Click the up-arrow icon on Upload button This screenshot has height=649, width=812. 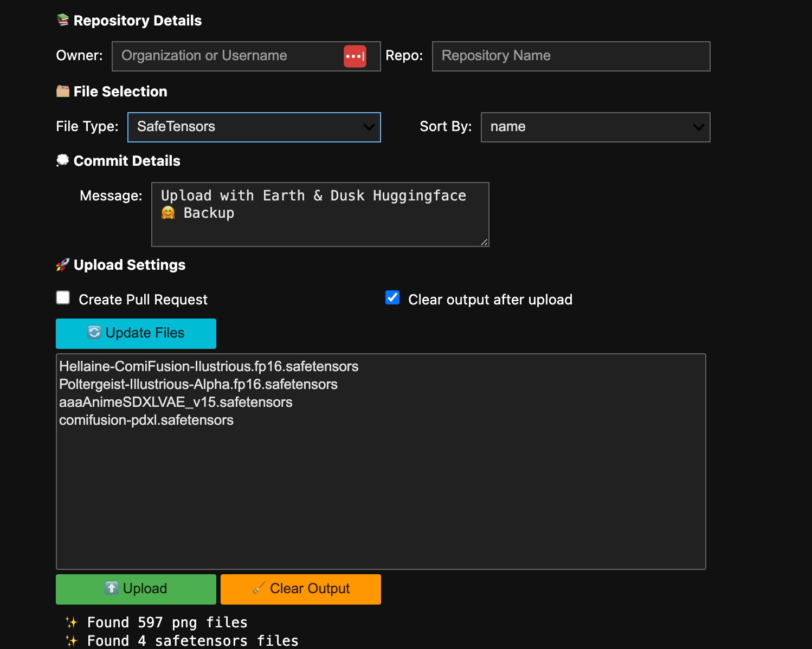112,588
